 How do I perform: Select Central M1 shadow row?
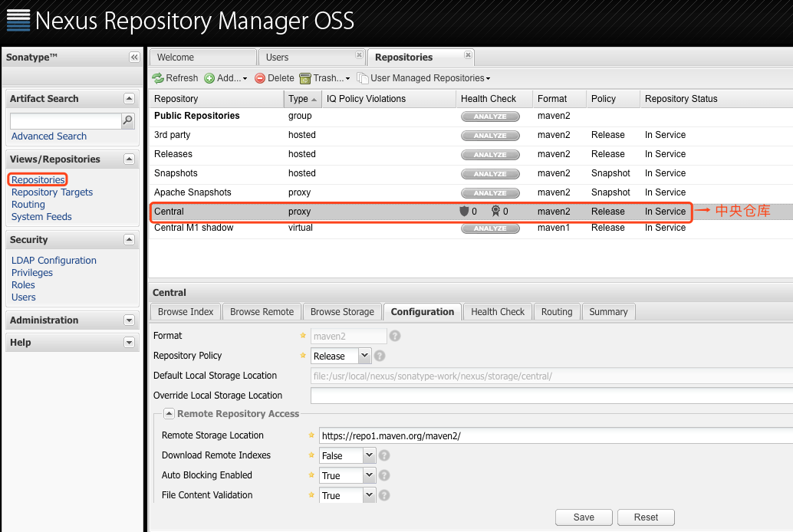(x=471, y=228)
